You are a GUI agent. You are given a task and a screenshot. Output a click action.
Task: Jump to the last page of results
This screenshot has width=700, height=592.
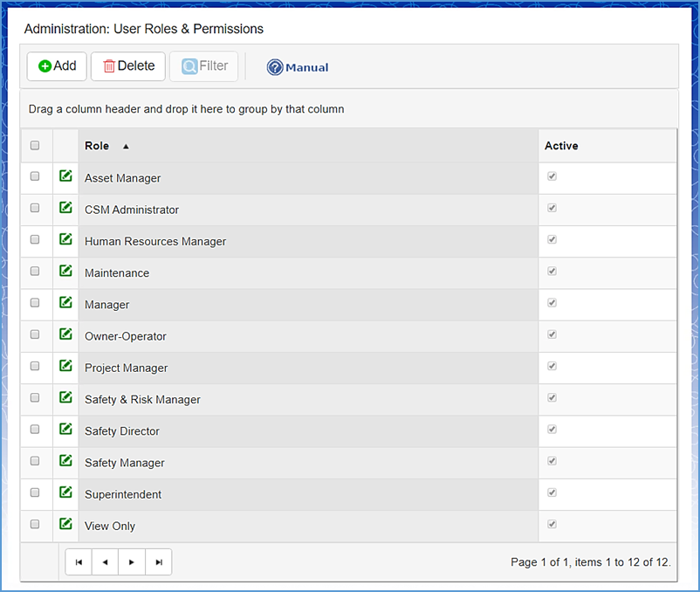(159, 562)
